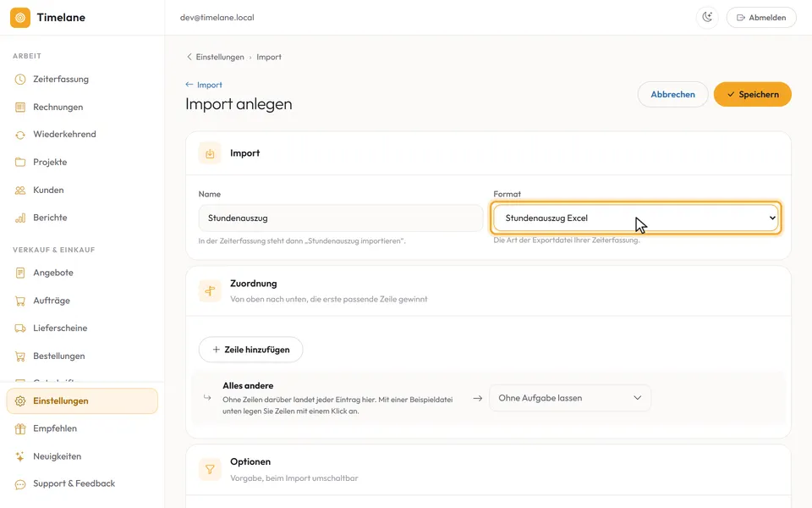
Task: Click the 'Optionen' section heading
Action: coord(250,462)
